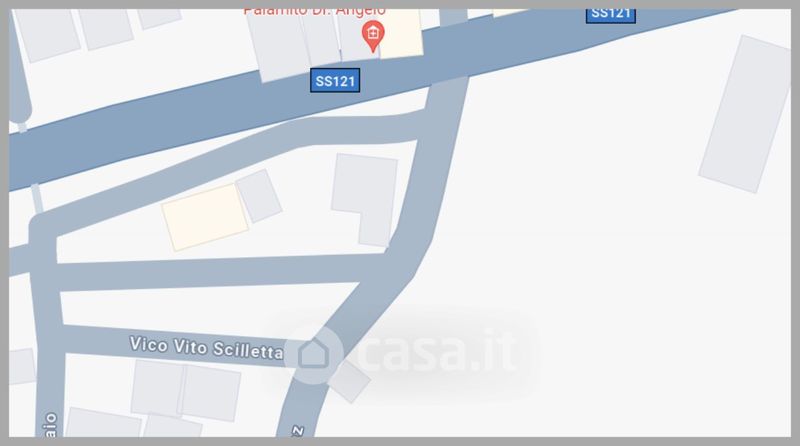Screen dimensions: 800x446
Task: Select the paired gray buildings below Vico Vito Scilletta
Action: (186, 390)
